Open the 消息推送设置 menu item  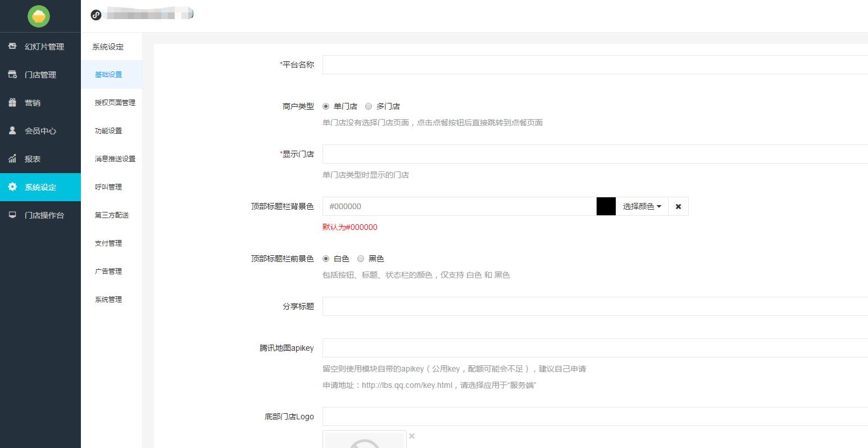click(115, 159)
